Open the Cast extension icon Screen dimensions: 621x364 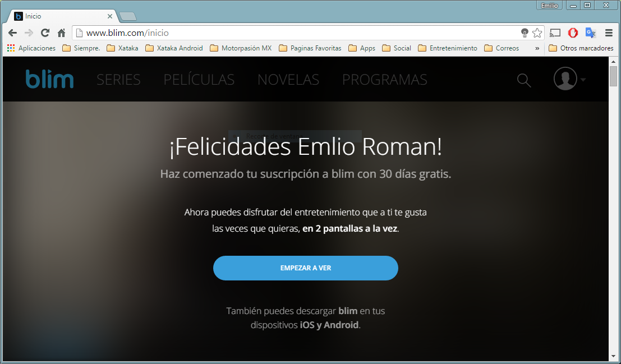[x=555, y=33]
